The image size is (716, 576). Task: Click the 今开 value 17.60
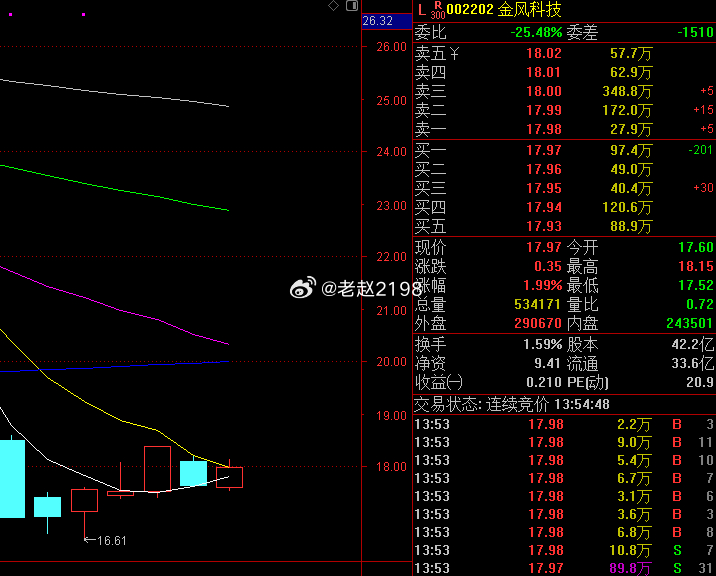coord(695,248)
